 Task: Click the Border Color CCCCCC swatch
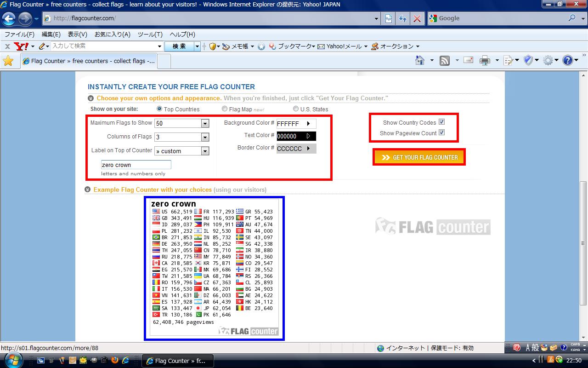[x=296, y=148]
